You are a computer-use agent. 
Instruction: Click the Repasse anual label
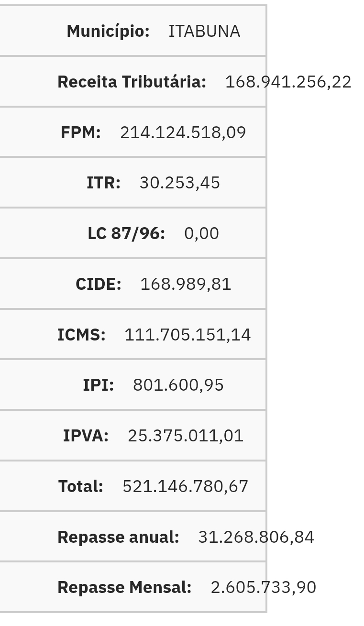click(118, 537)
